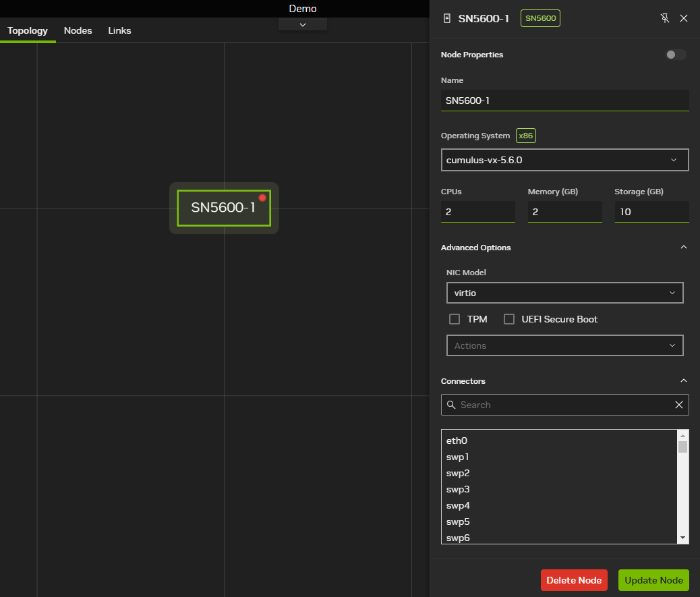
Task: Unpin the node properties panel
Action: [665, 18]
